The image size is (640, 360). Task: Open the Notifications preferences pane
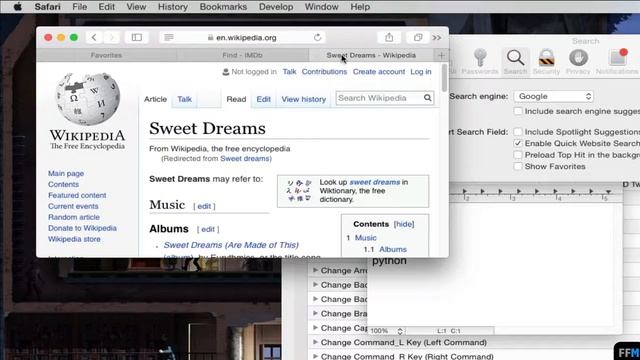(617, 62)
